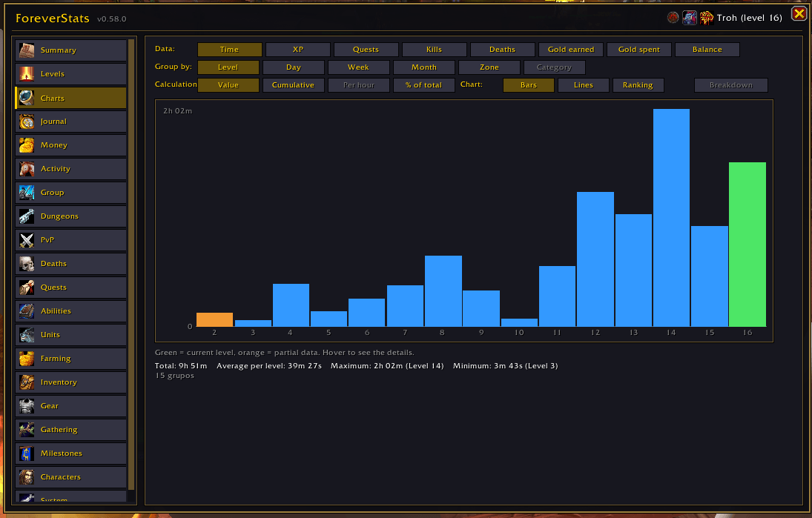
Task: Set calculation to Cumulative
Action: [x=294, y=85]
